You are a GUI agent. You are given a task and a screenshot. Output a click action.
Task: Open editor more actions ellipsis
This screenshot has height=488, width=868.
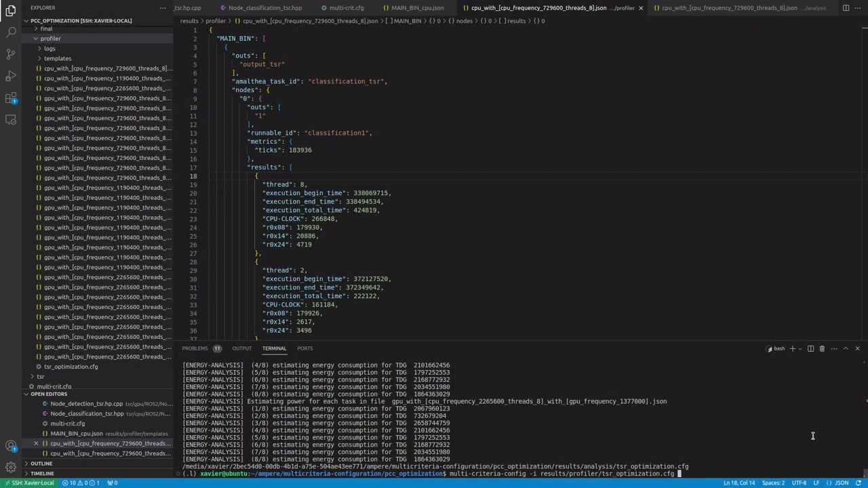point(859,7)
